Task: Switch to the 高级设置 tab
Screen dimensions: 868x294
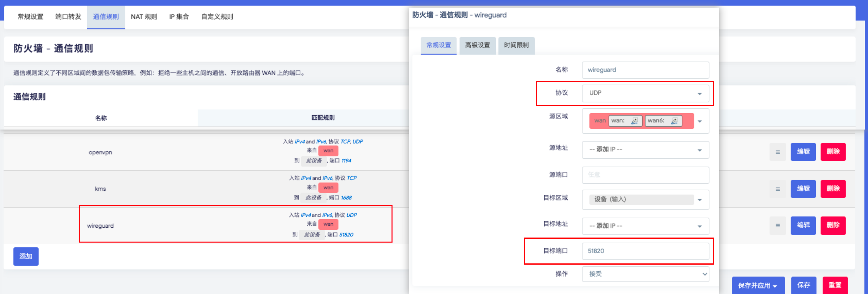Action: coord(477,45)
